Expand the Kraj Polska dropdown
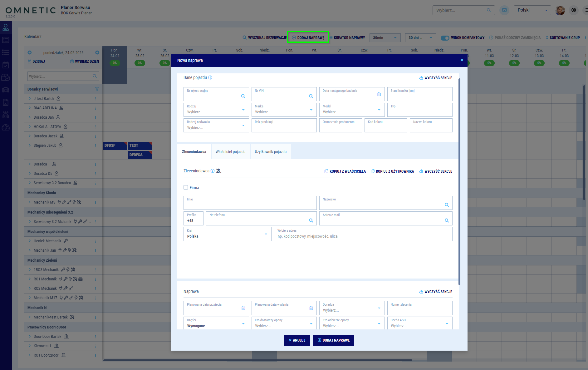 pyautogui.click(x=227, y=234)
